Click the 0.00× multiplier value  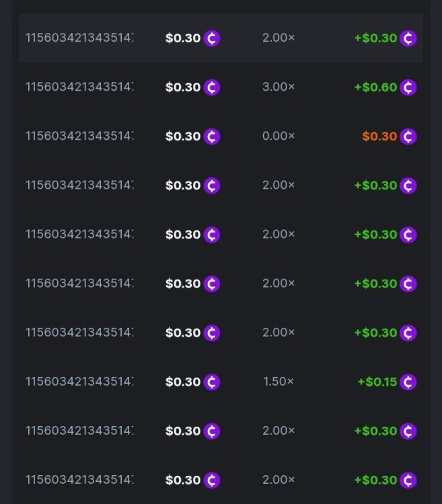point(279,136)
